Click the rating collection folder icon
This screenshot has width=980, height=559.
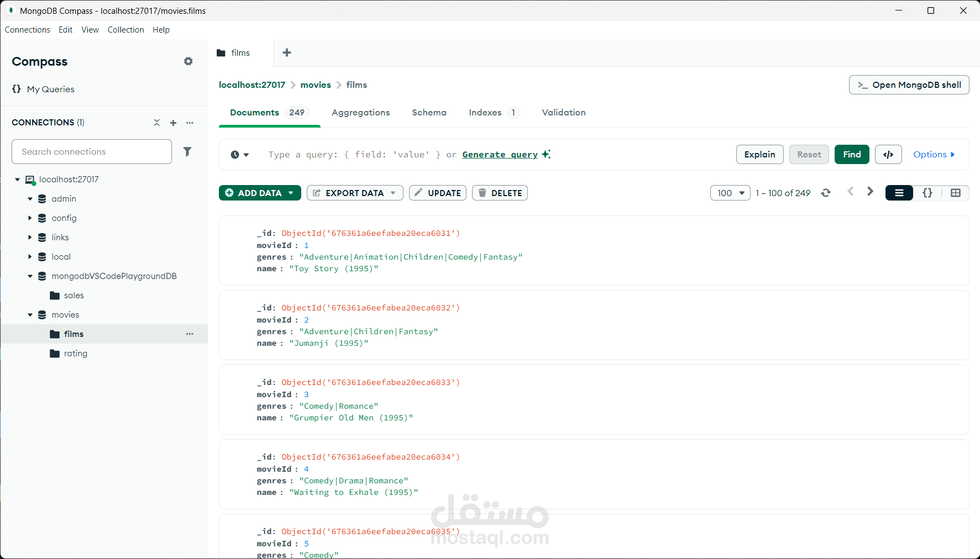[x=55, y=354]
